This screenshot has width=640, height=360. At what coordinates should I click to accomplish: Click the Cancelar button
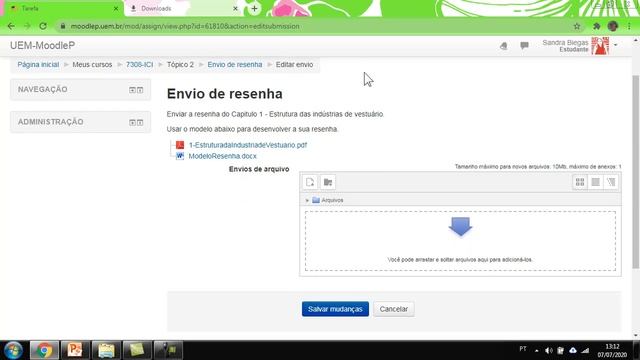click(x=393, y=309)
